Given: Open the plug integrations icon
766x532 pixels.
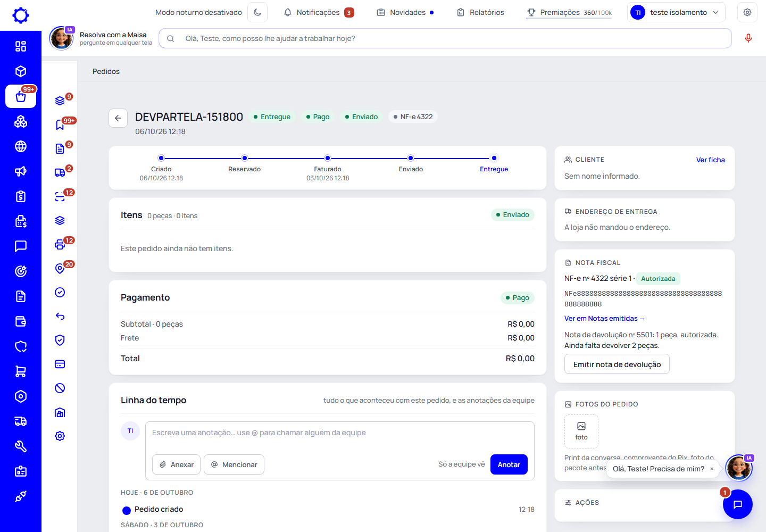Looking at the screenshot, I should 21,496.
